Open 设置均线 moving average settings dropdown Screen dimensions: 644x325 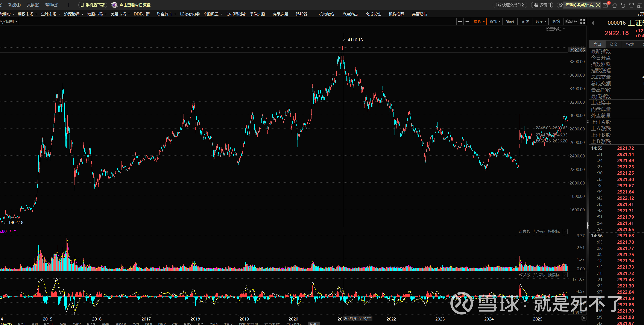tap(555, 29)
